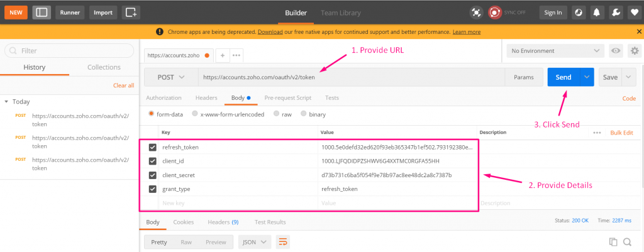Click the Download link in banner
Image resolution: width=644 pixels, height=252 pixels.
pyautogui.click(x=270, y=31)
